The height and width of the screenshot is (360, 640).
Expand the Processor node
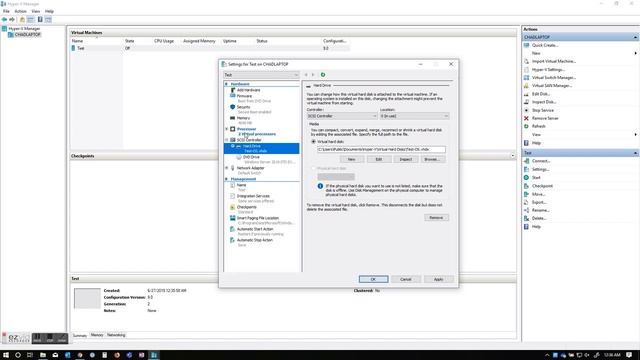pos(227,129)
